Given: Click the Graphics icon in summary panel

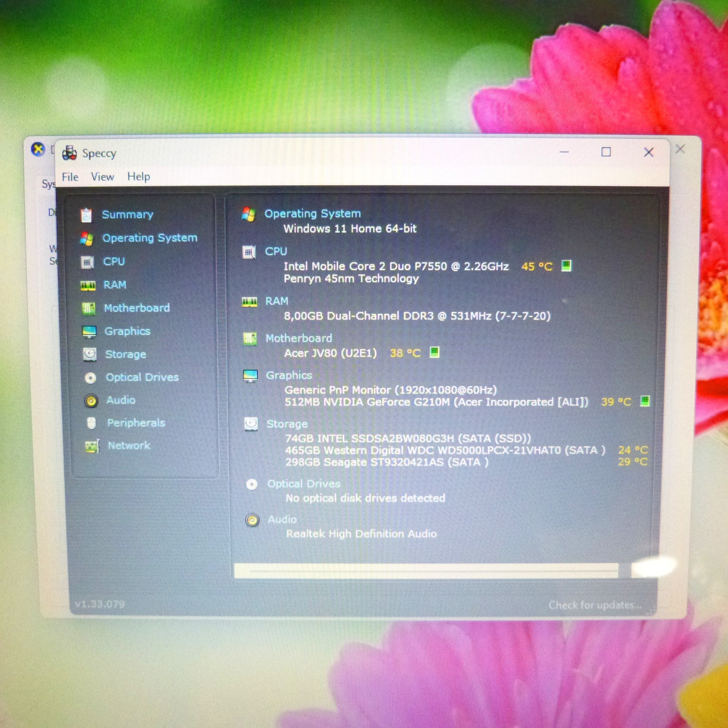Looking at the screenshot, I should (250, 376).
